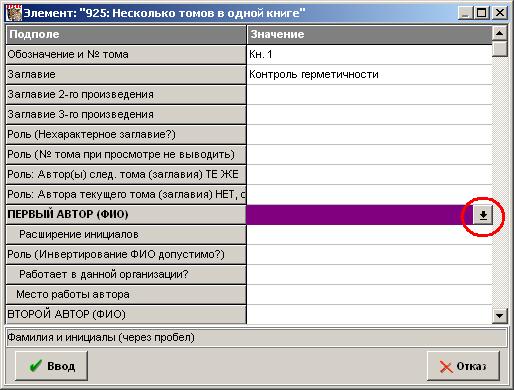Cancel with the Отказ button

pyautogui.click(x=463, y=366)
